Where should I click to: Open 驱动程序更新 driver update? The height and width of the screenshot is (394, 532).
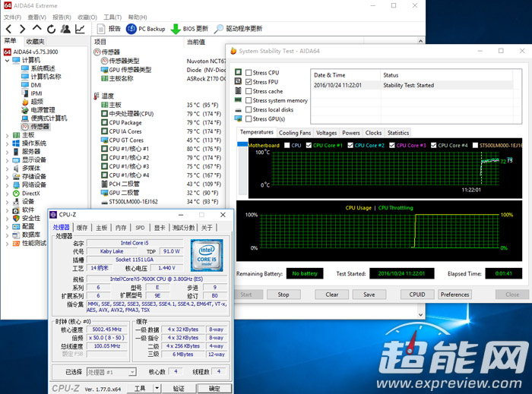[238, 29]
